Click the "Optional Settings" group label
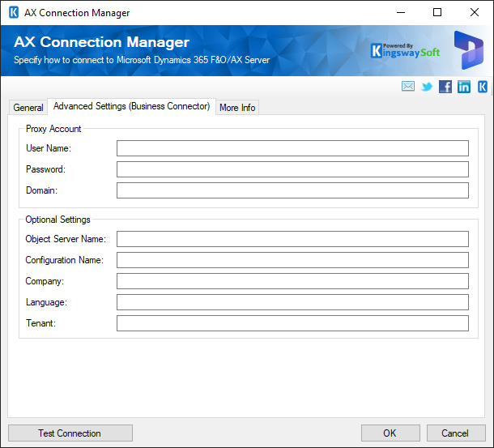The width and height of the screenshot is (494, 448). [x=58, y=220]
